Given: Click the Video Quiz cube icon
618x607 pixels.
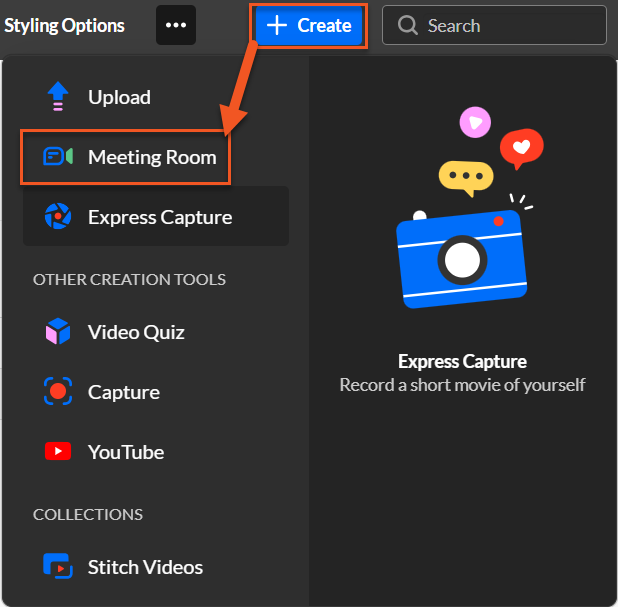Looking at the screenshot, I should [58, 332].
